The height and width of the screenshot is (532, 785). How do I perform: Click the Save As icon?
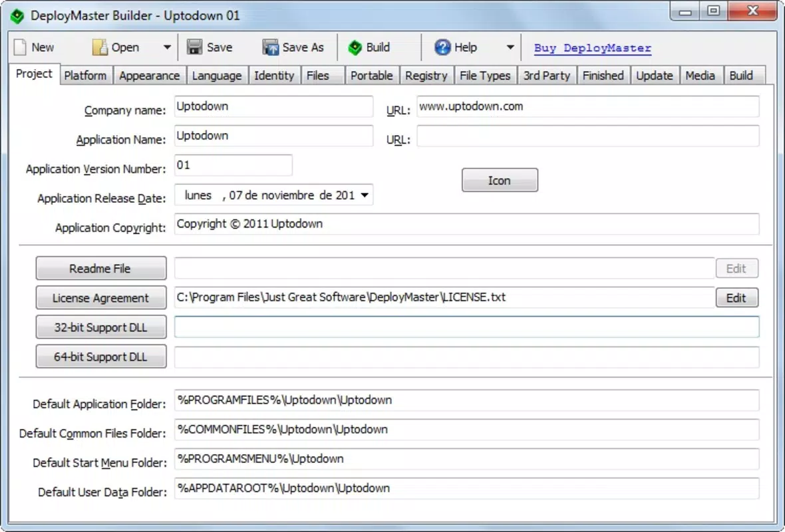270,47
